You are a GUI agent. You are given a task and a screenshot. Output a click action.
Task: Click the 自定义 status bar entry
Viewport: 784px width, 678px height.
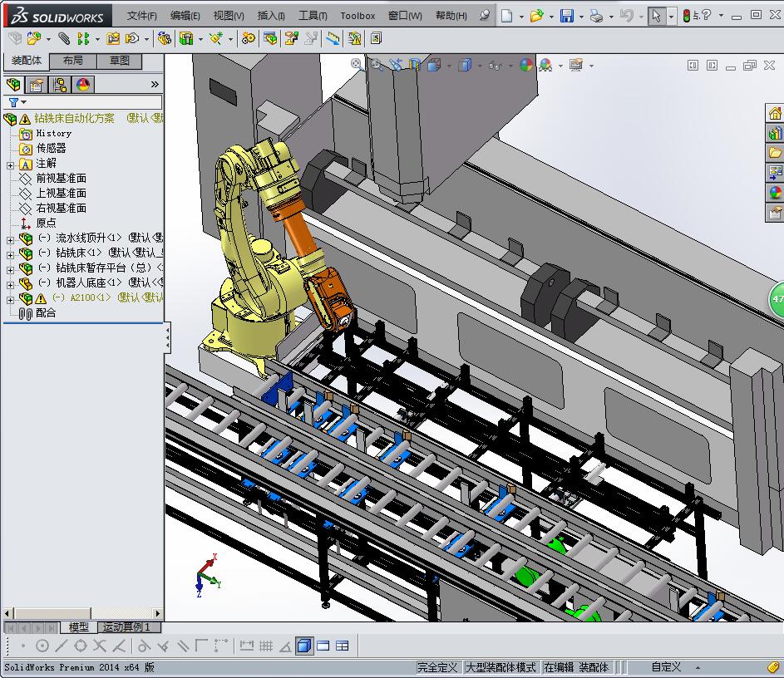(x=665, y=667)
